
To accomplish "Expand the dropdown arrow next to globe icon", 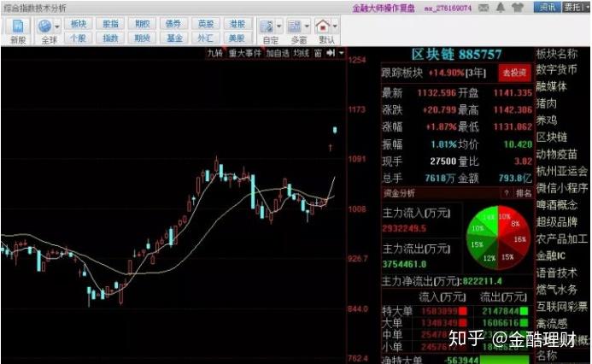I will click(57, 26).
